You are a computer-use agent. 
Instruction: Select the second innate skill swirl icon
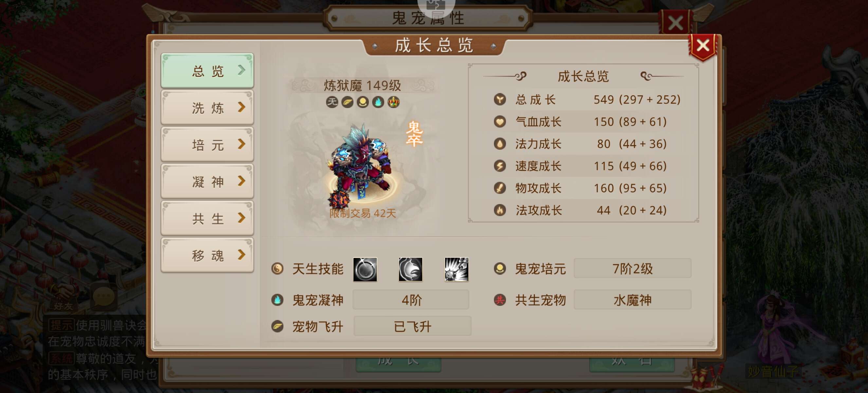click(410, 269)
